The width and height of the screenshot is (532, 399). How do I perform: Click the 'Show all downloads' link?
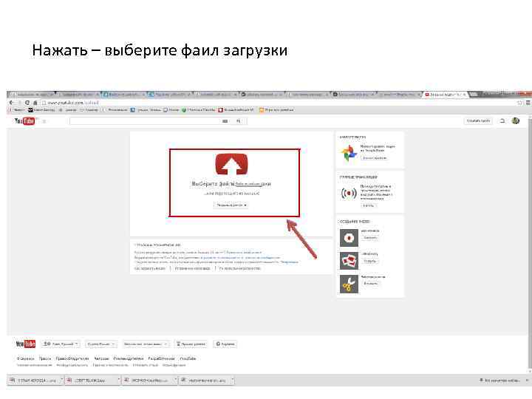(x=499, y=381)
